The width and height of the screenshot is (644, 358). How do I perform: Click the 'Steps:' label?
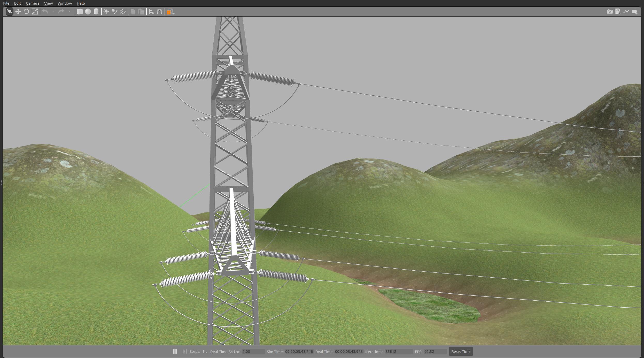[x=195, y=352]
